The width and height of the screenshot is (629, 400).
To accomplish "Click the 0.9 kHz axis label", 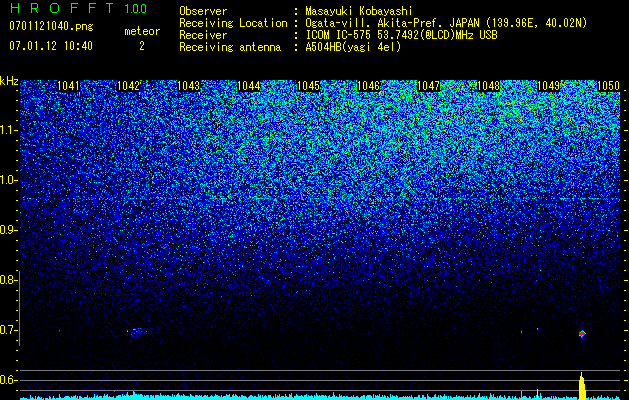I will click(8, 230).
